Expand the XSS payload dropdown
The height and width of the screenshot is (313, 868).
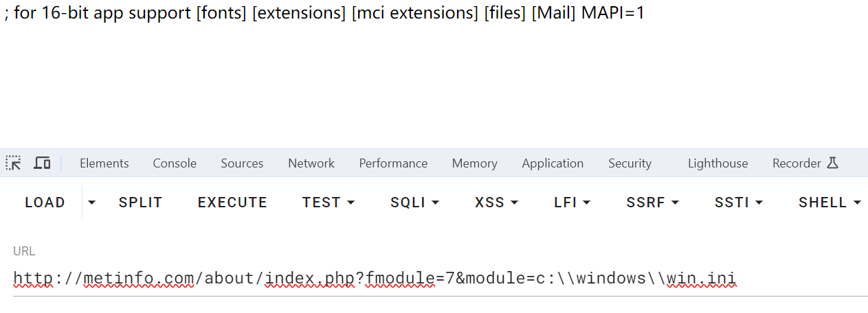pos(496,202)
